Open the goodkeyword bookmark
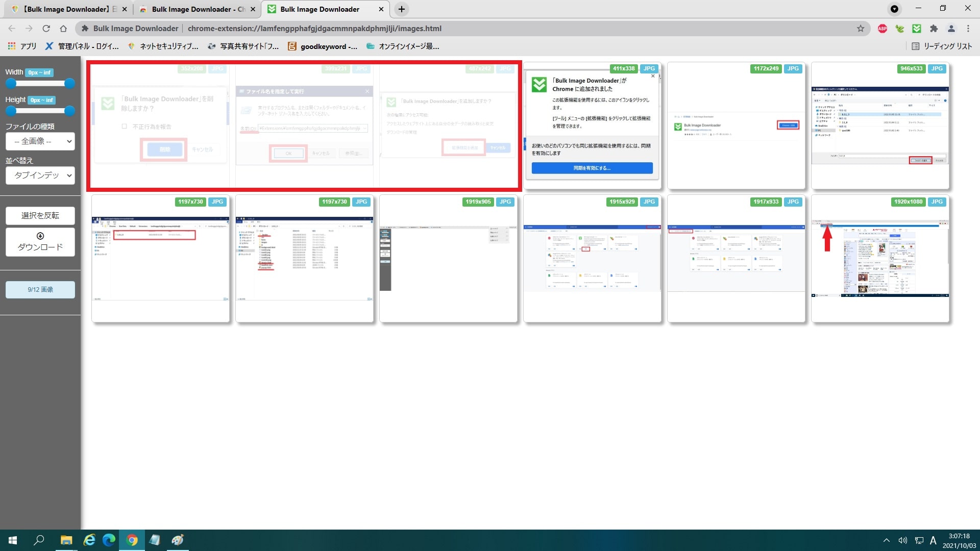The height and width of the screenshot is (551, 980). pos(323,46)
